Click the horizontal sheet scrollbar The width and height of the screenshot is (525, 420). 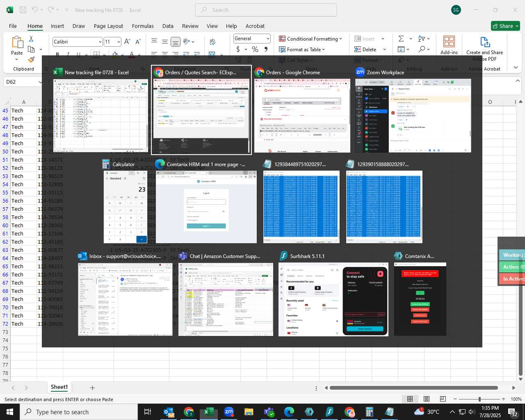414,388
